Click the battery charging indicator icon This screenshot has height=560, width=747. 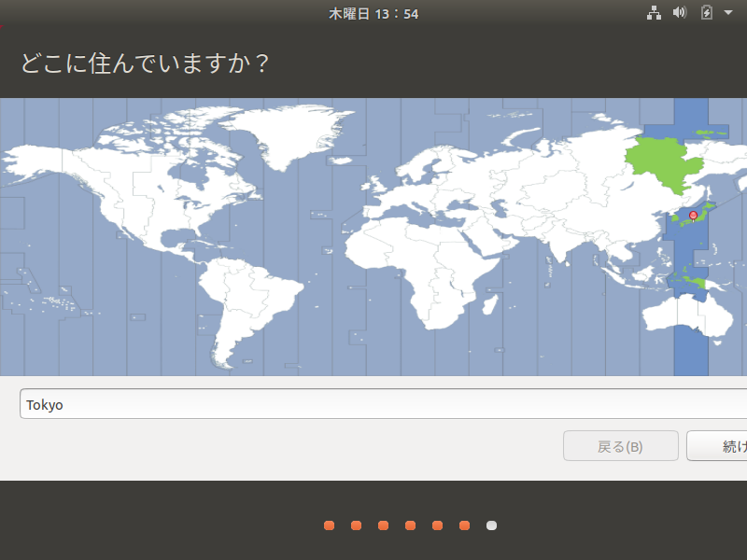point(707,13)
